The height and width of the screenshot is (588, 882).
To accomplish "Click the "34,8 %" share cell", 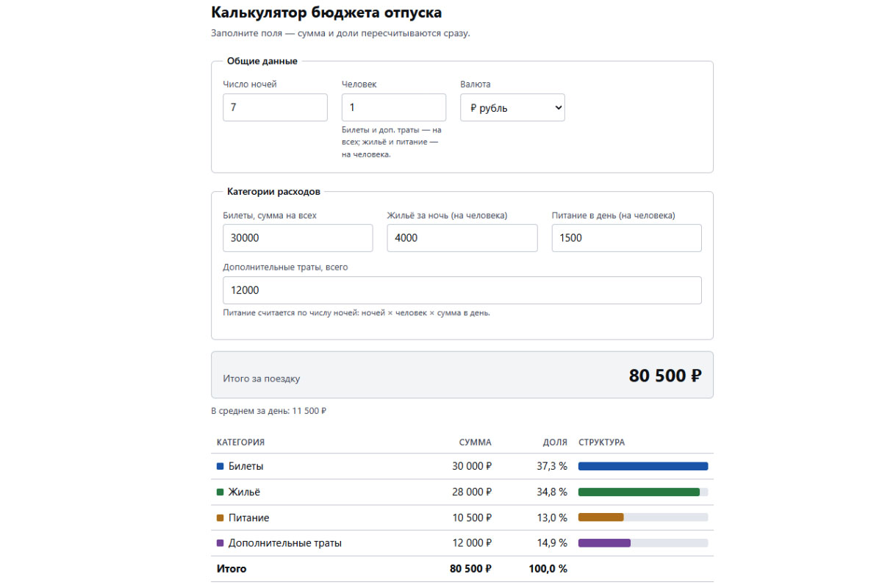I will [x=552, y=492].
